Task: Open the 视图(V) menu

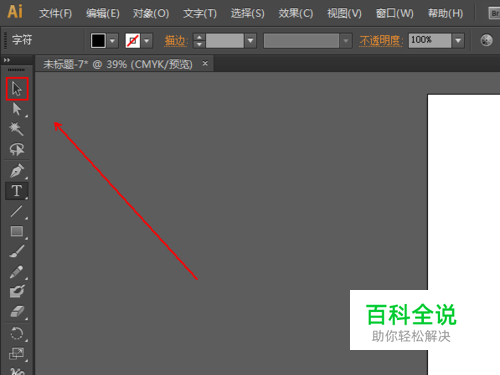Action: pyautogui.click(x=344, y=13)
